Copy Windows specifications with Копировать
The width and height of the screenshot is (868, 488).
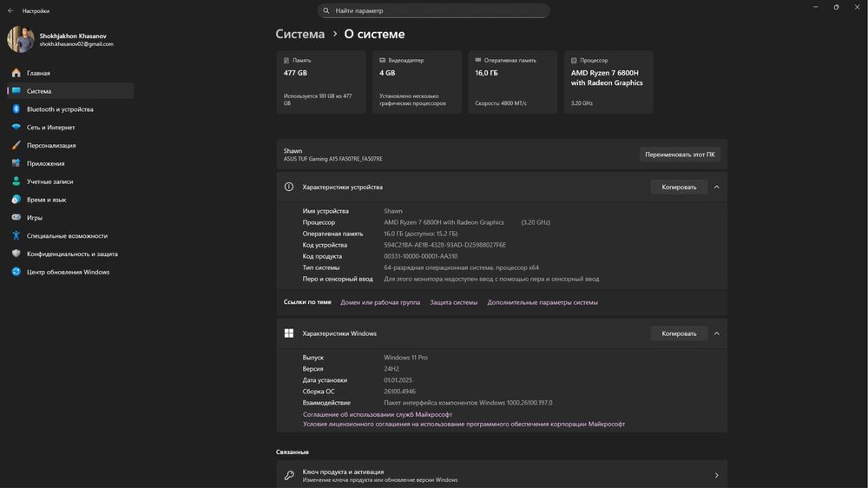click(679, 333)
